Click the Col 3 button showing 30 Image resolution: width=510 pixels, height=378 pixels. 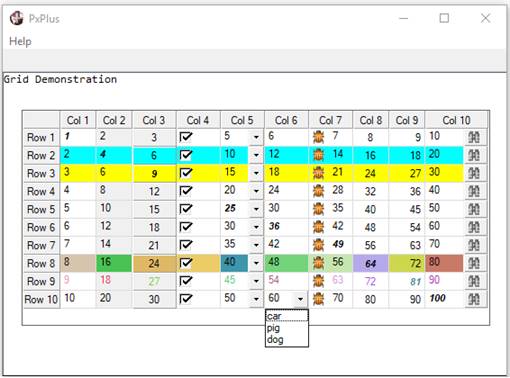(154, 299)
